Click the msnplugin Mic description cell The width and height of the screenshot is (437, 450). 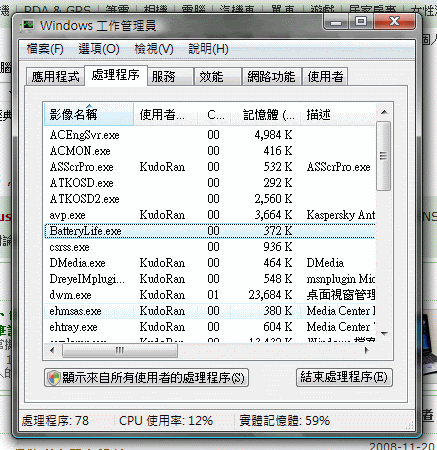click(341, 279)
